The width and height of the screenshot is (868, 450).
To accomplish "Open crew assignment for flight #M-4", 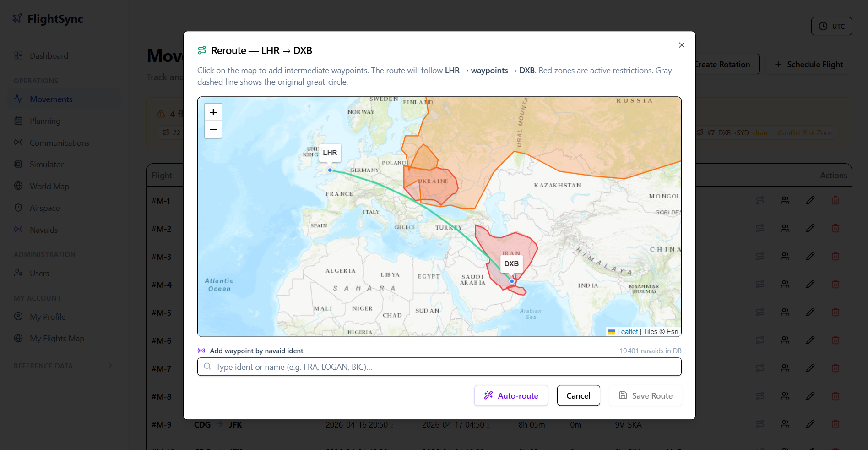I will tap(785, 284).
